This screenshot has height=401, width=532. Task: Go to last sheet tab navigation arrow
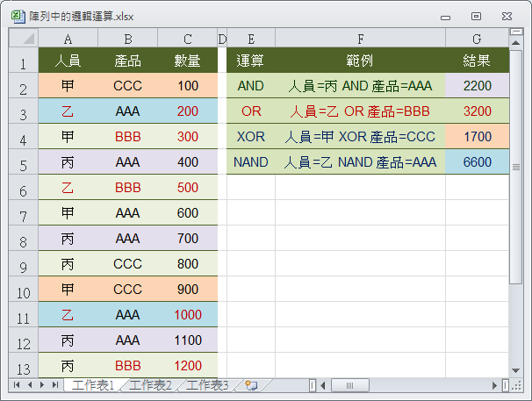(55, 384)
